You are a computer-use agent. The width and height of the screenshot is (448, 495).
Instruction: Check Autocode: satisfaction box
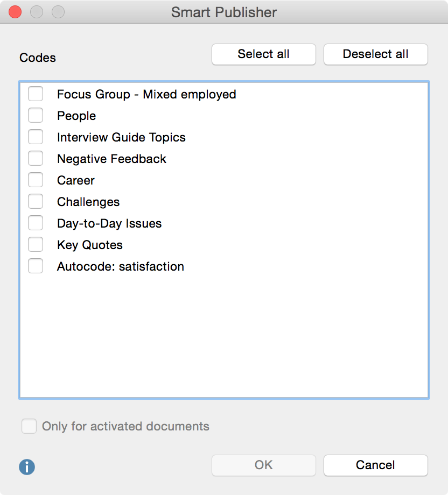(x=36, y=266)
